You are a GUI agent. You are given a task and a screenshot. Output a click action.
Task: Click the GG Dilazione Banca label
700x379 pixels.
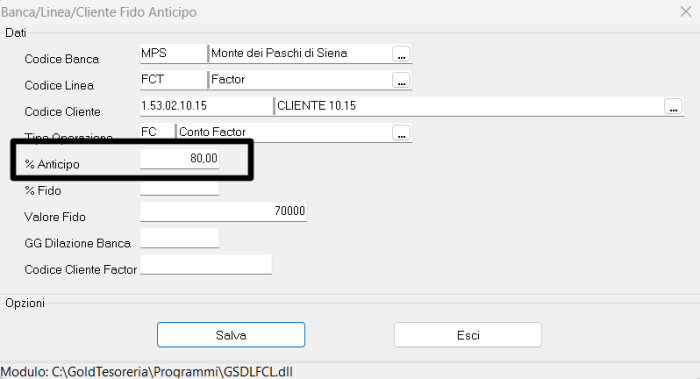click(x=78, y=243)
